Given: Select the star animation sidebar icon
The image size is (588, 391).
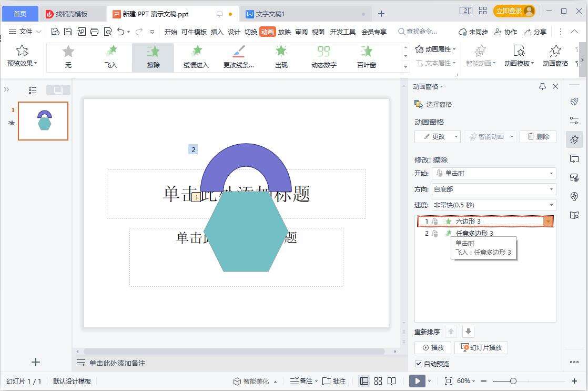Looking at the screenshot, I should (x=574, y=139).
